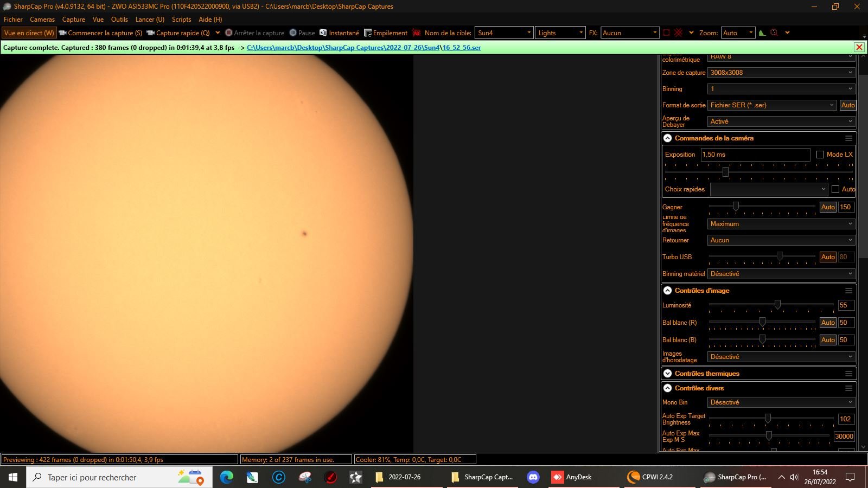Image resolution: width=868 pixels, height=488 pixels.
Task: Open the SharpCap Captures folder taskbar item
Action: tap(483, 477)
